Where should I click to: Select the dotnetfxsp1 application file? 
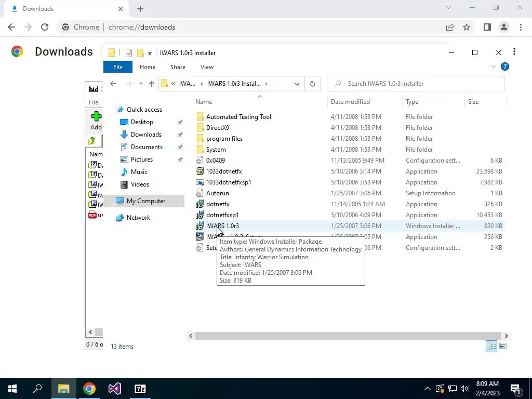coord(222,215)
